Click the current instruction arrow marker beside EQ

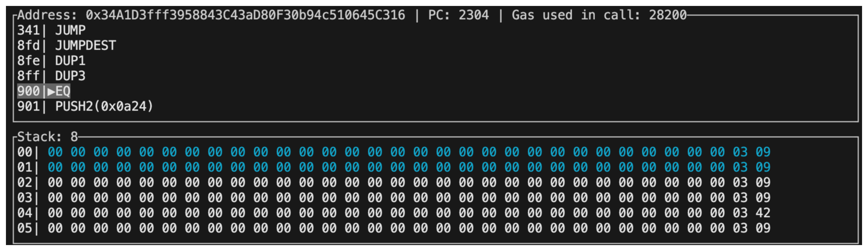click(x=51, y=91)
